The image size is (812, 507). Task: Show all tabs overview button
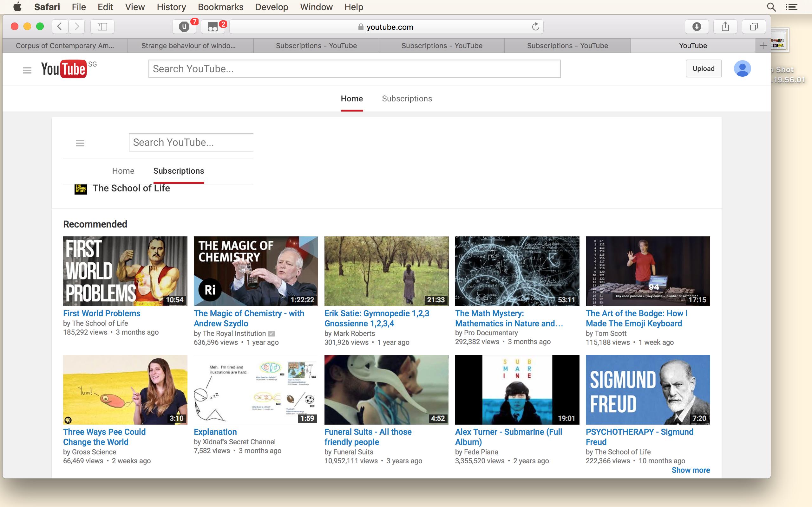click(x=754, y=27)
